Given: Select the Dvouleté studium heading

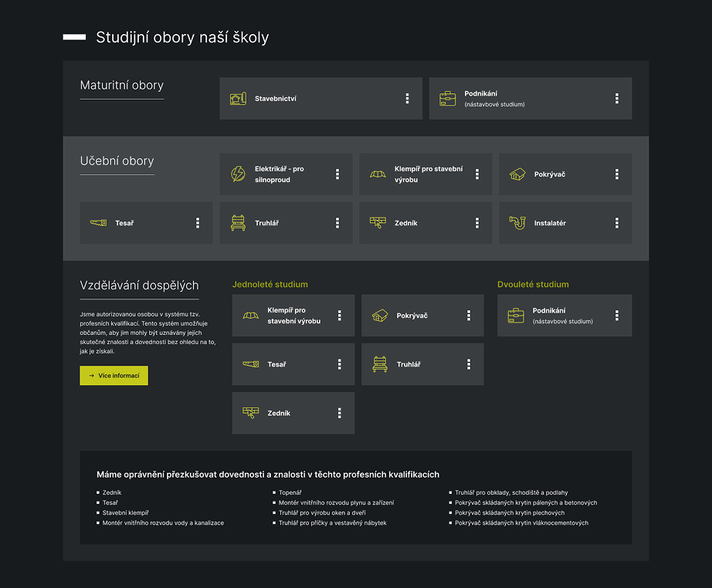Looking at the screenshot, I should 533,285.
